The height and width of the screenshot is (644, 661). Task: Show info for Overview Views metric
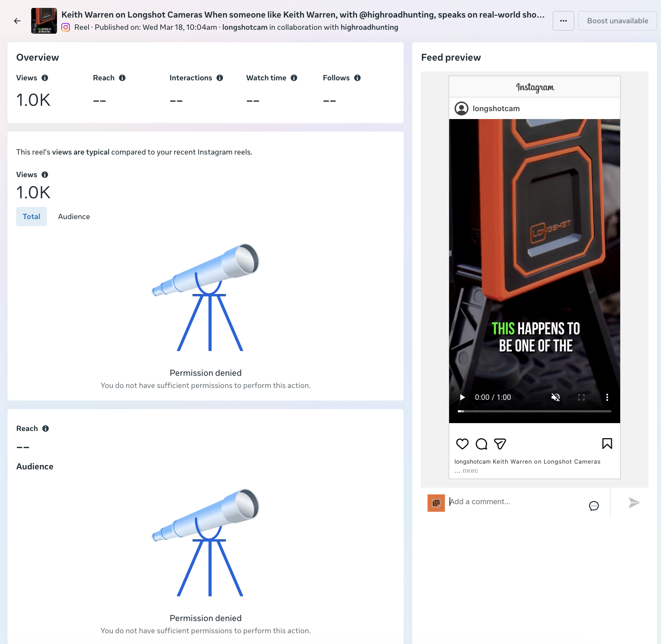(x=45, y=78)
